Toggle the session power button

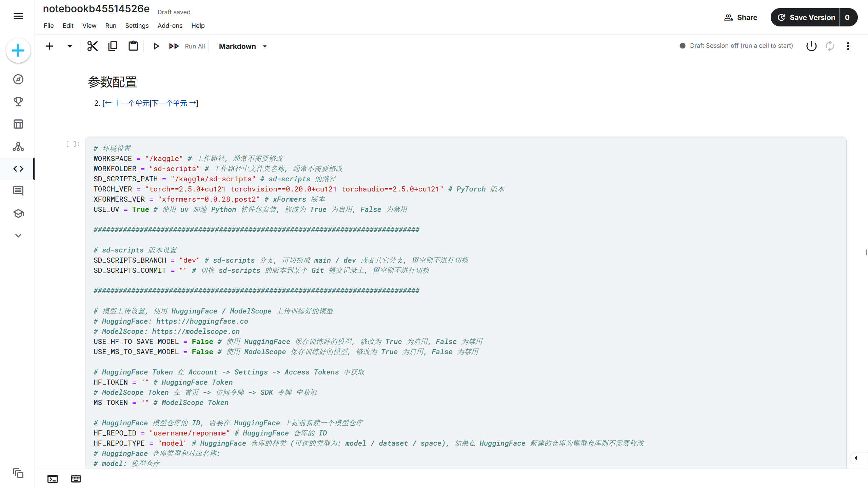811,46
